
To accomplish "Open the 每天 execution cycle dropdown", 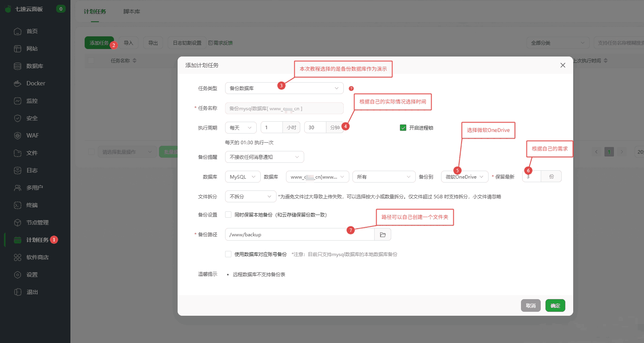I will tap(241, 128).
